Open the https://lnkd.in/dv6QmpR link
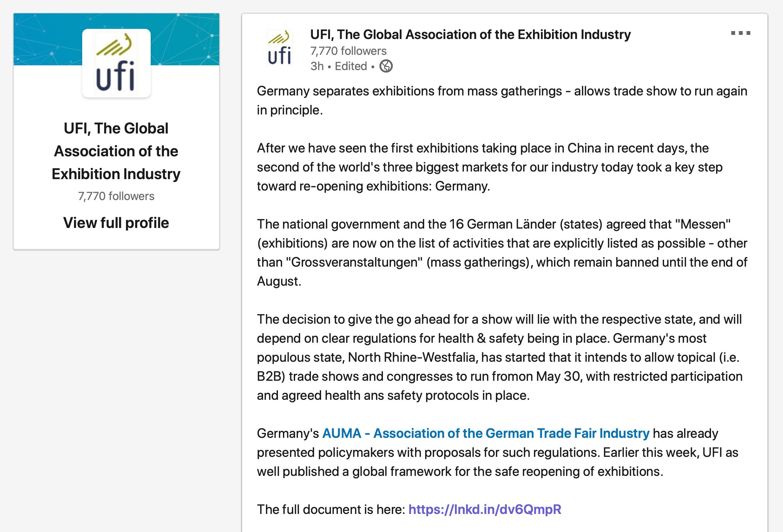 pyautogui.click(x=484, y=509)
